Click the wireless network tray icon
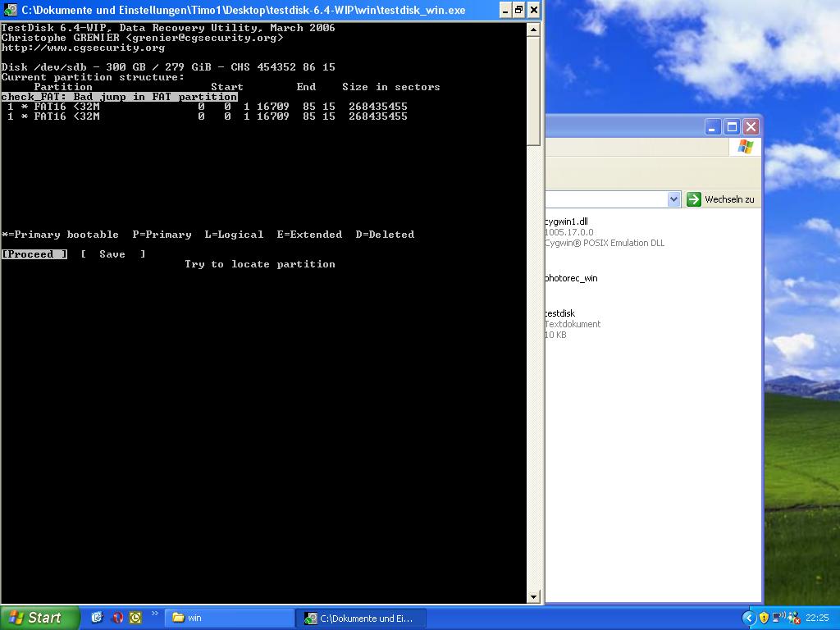The width and height of the screenshot is (840, 630). 779,618
